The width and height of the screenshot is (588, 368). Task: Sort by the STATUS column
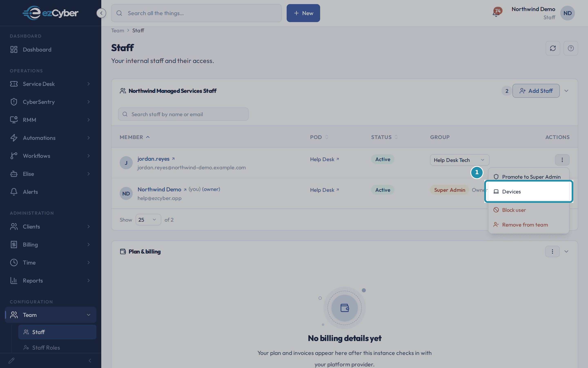(x=384, y=137)
